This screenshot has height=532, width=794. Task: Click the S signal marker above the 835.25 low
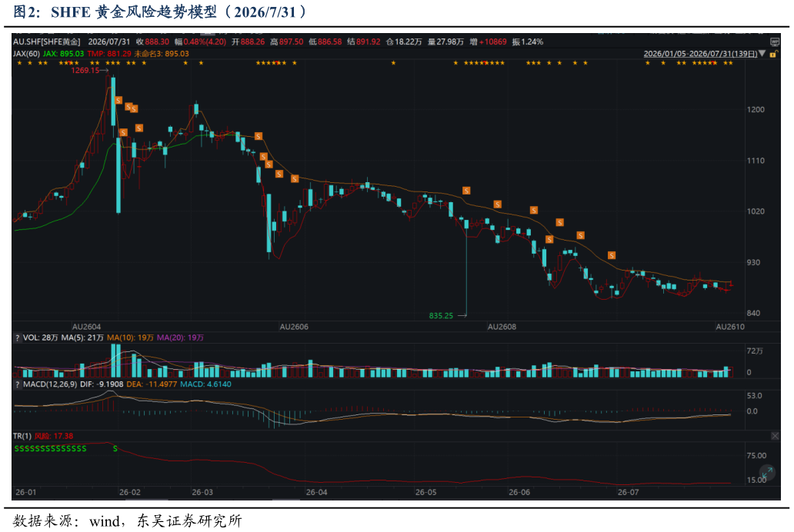tap(466, 191)
